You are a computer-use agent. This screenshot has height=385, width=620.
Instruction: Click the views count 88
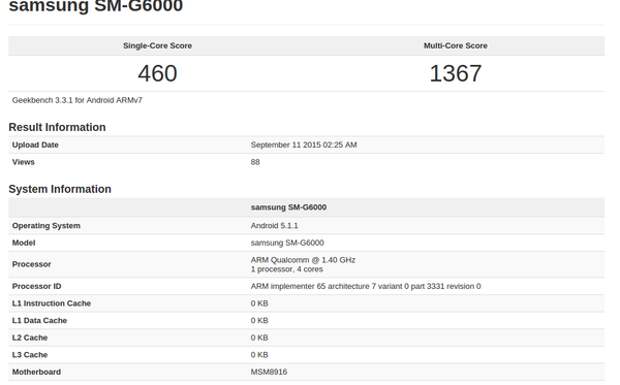click(255, 162)
